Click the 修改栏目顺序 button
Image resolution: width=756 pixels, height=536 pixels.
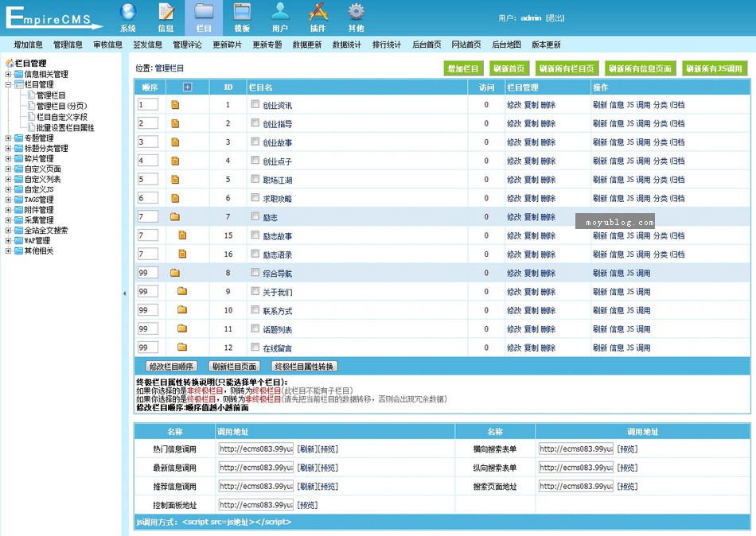(x=171, y=367)
